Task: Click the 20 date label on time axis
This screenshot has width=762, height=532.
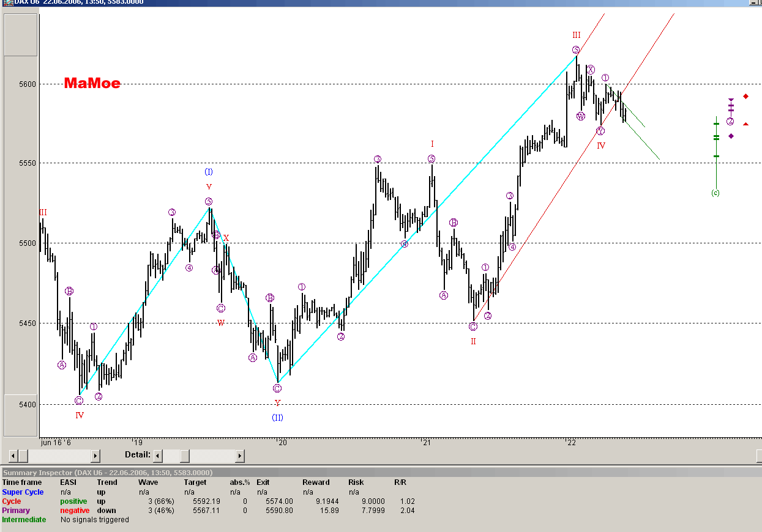Action: coord(283,442)
